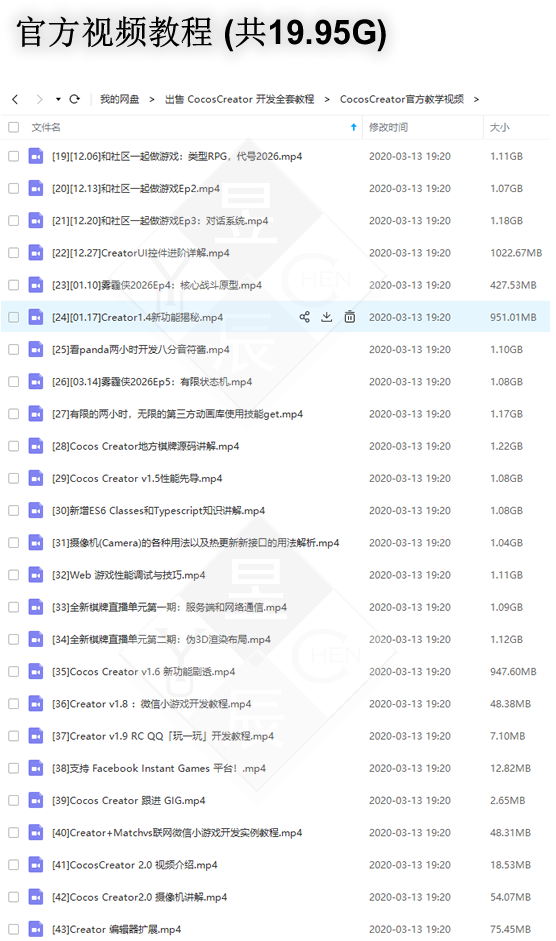The width and height of the screenshot is (556, 941).
Task: Go to 我的网盘 breadcrumb
Action: click(119, 99)
